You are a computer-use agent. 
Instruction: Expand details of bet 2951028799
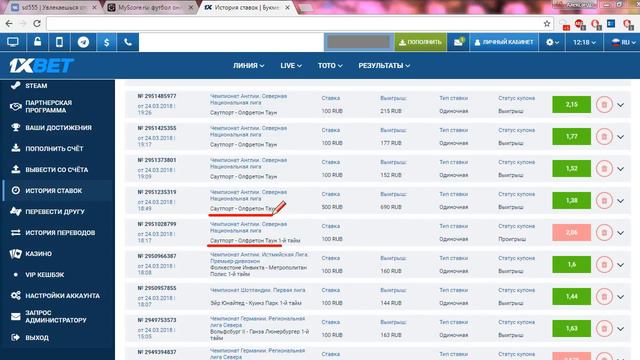pos(620,233)
